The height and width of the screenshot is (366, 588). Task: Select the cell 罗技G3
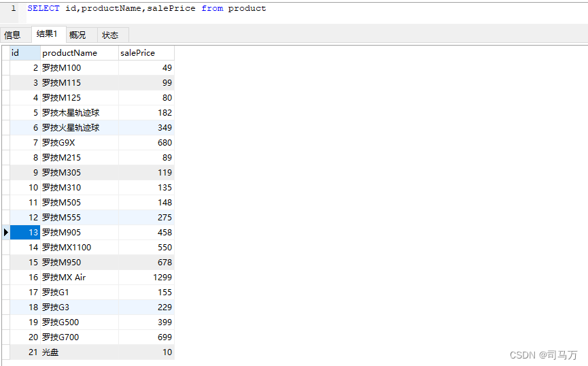(x=80, y=307)
